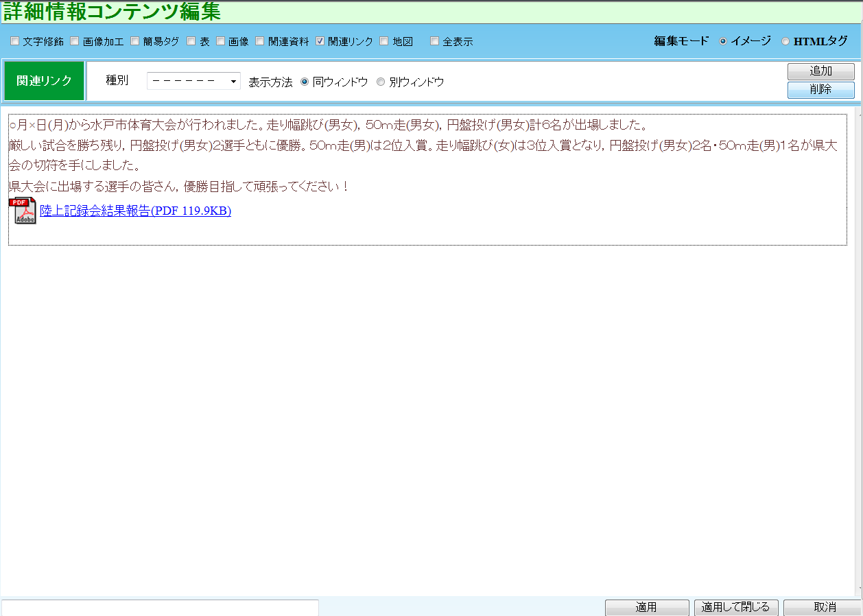Tick the 表 checkbox
The height and width of the screenshot is (616, 863).
(191, 41)
